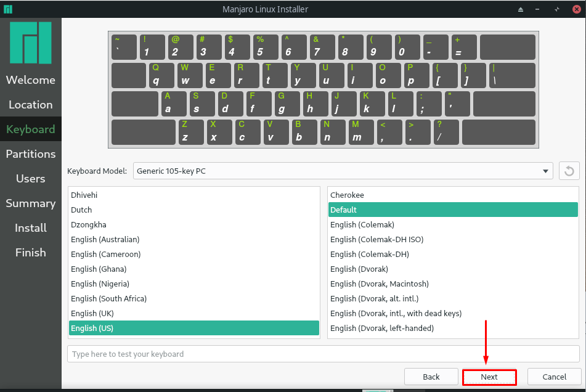Select English (Ghana) layout
This screenshot has width=586, height=392.
[x=194, y=269]
